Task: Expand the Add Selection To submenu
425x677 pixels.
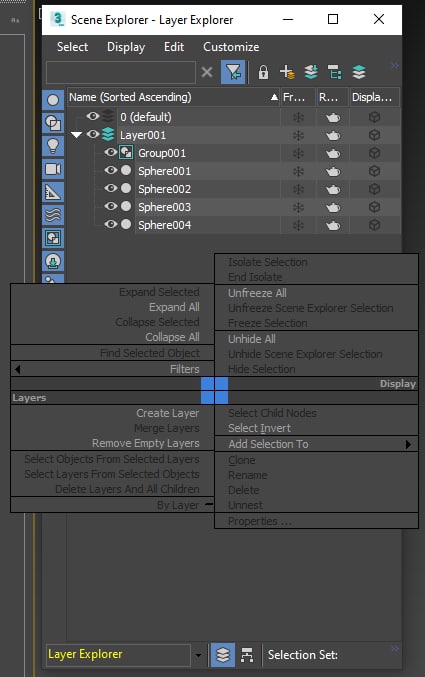Action: 408,444
